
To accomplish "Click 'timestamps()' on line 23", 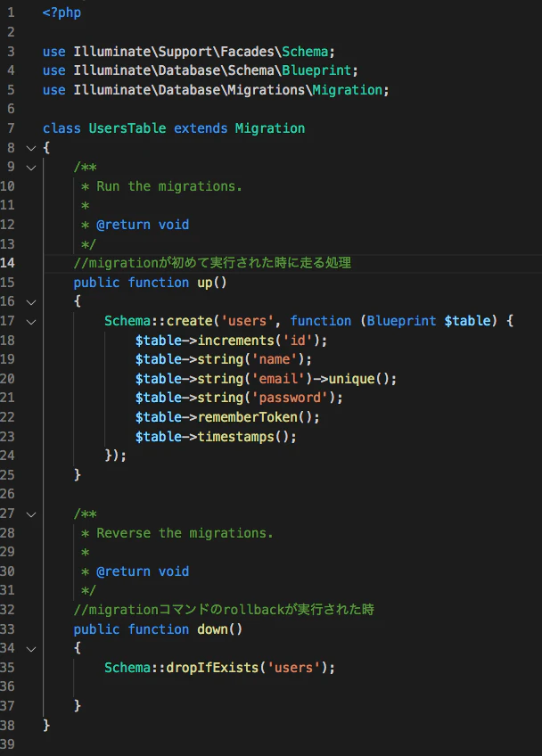I will click(243, 436).
